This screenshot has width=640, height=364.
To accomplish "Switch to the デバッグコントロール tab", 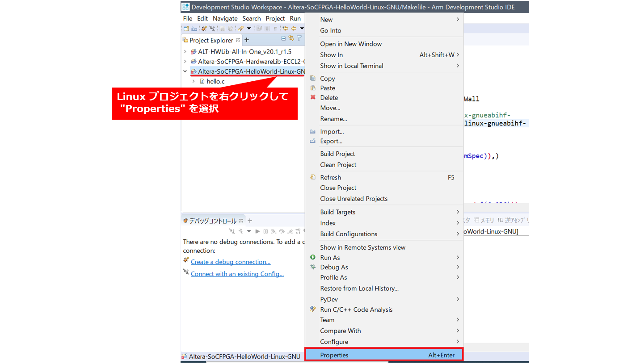I will click(213, 221).
